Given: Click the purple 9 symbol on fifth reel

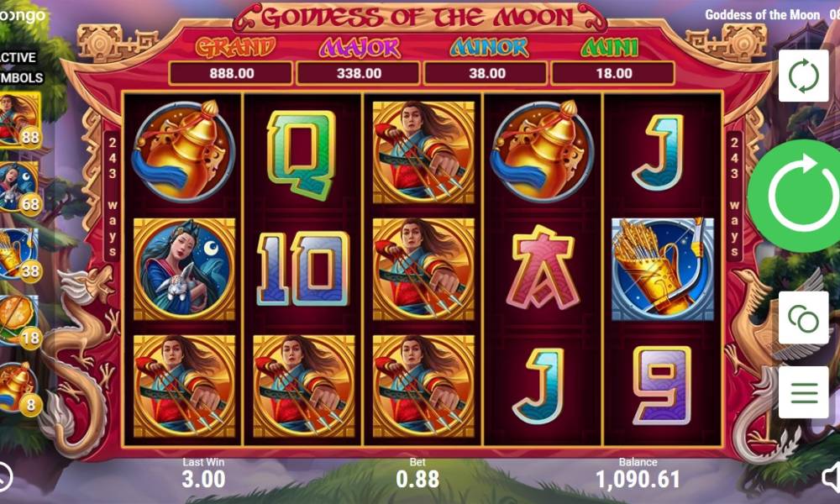Looking at the screenshot, I should point(662,385).
